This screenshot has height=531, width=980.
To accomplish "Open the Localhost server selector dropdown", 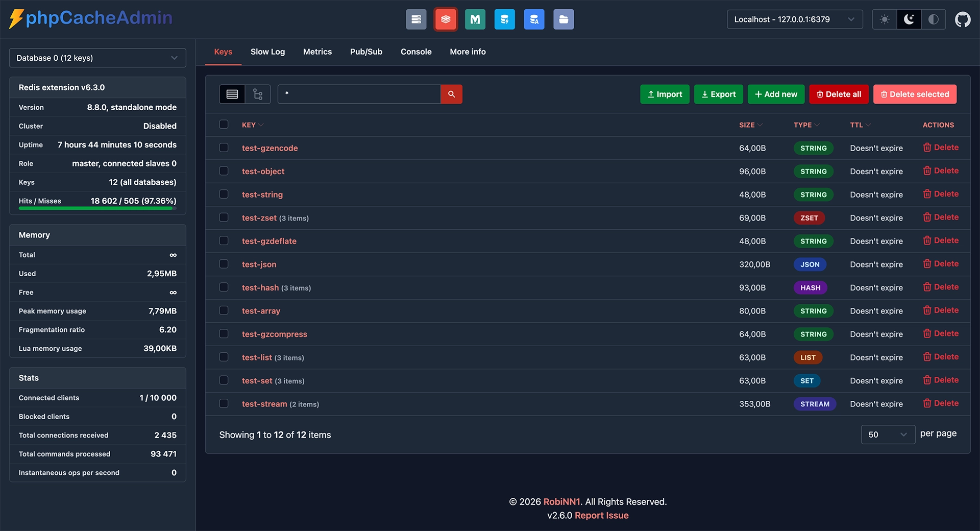I will (x=795, y=19).
